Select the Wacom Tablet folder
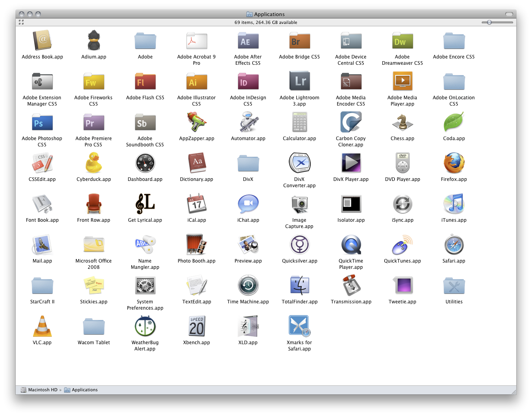Viewport: 532px width, 416px height. [94, 327]
